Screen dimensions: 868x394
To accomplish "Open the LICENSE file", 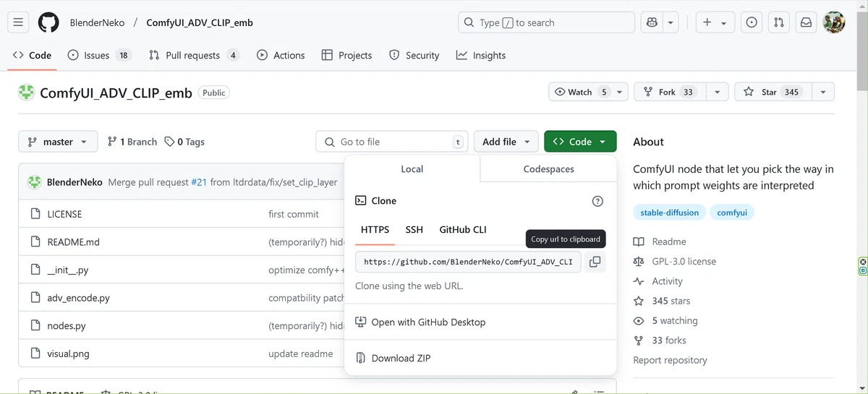I will pyautogui.click(x=64, y=214).
